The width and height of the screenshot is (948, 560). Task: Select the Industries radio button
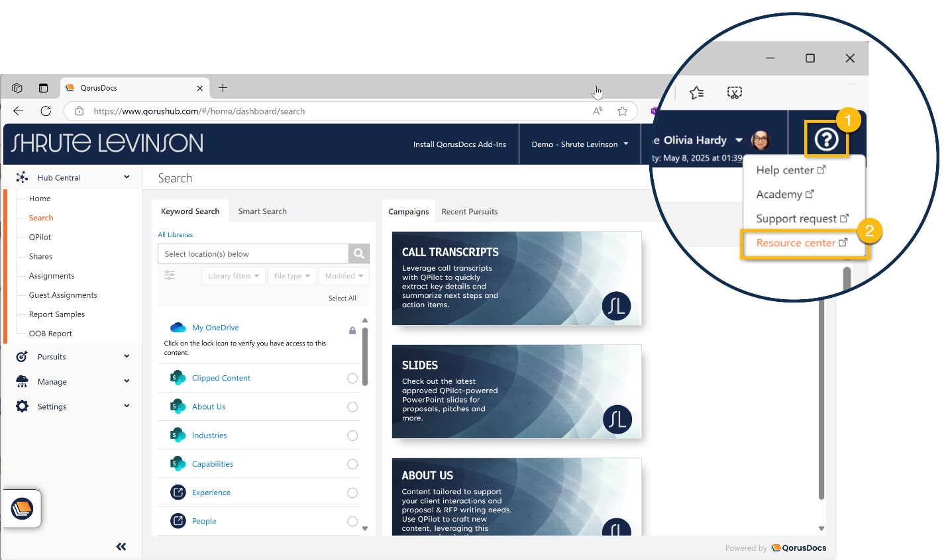(x=352, y=436)
